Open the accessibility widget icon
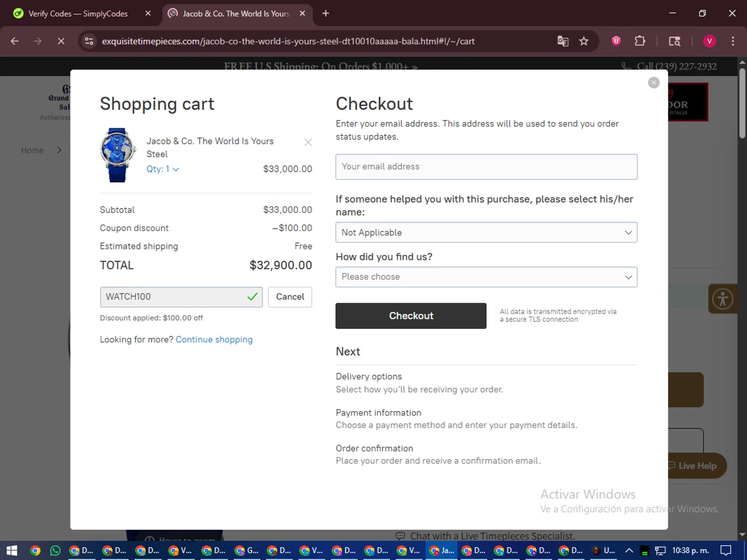Viewport: 747px width, 560px height. click(x=723, y=299)
